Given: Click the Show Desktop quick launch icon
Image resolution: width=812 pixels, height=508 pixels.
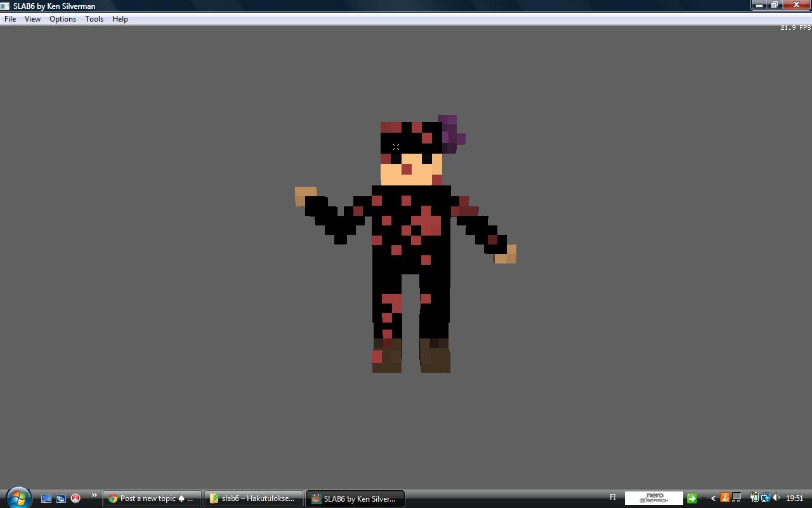Looking at the screenshot, I should pos(46,498).
